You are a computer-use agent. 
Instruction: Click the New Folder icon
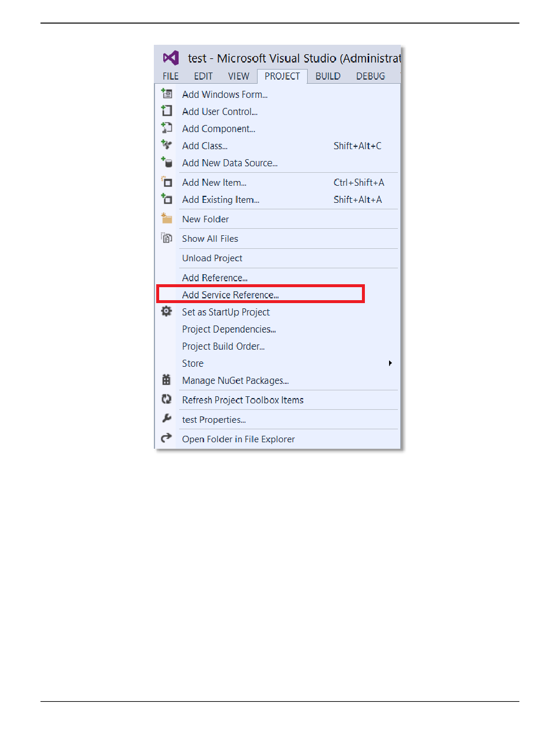tap(167, 219)
